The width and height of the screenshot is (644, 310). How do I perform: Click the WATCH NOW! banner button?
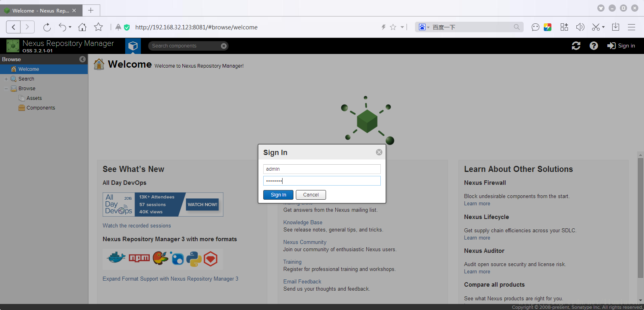click(x=202, y=205)
